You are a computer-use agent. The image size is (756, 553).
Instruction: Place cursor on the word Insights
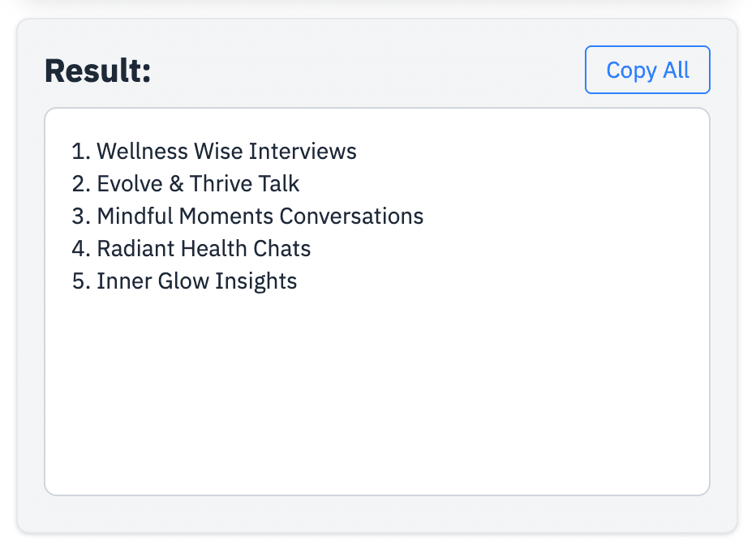(x=256, y=281)
